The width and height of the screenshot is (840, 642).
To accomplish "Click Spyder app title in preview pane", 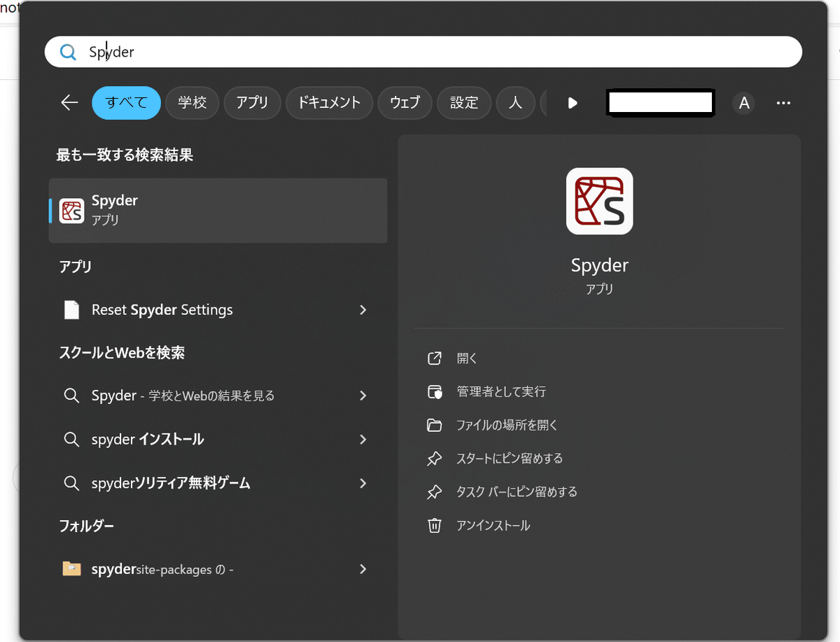I will pyautogui.click(x=599, y=265).
